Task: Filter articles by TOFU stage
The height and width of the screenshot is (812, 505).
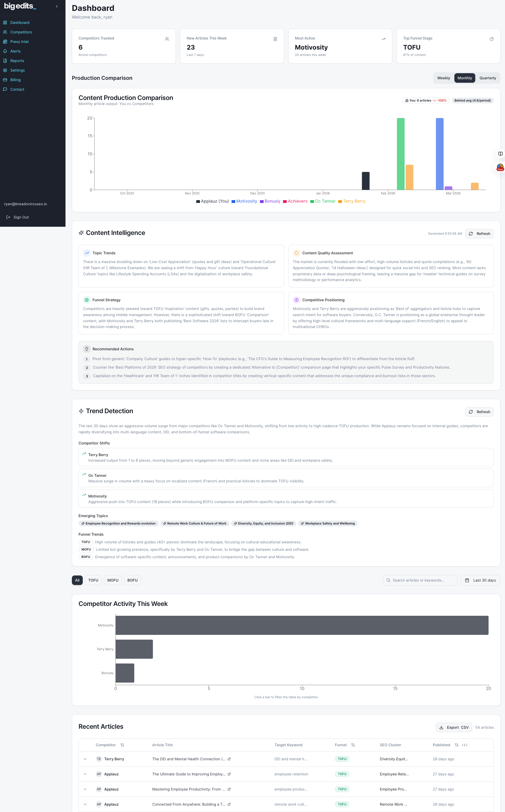Action: point(93,580)
